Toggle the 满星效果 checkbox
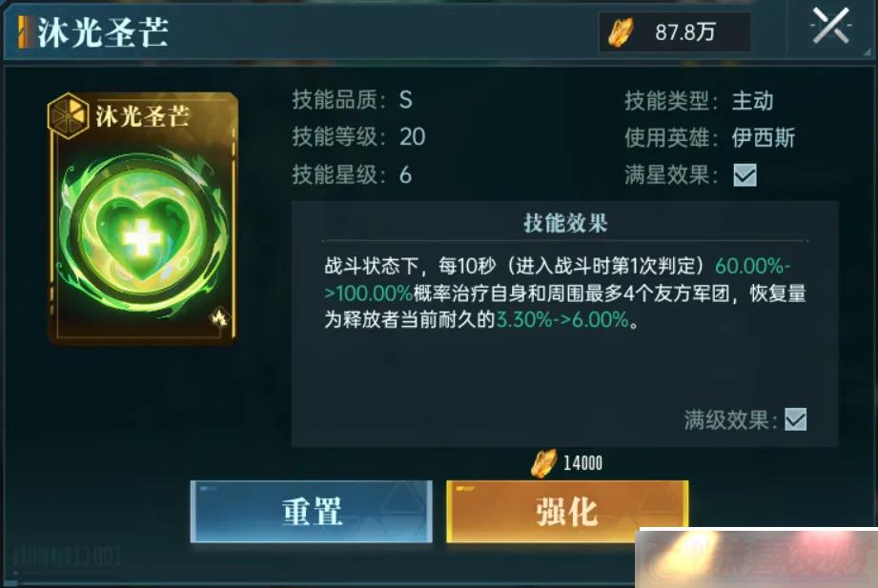 coord(745,175)
